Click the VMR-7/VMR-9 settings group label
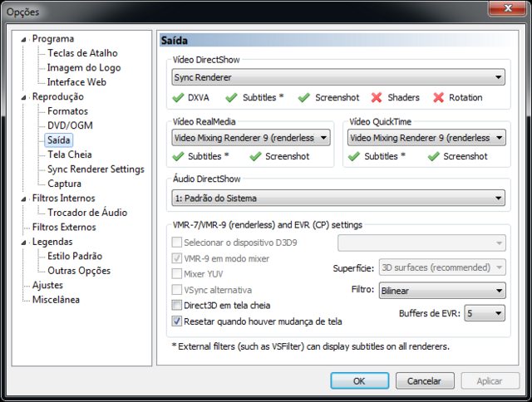The width and height of the screenshot is (532, 402). click(x=268, y=225)
